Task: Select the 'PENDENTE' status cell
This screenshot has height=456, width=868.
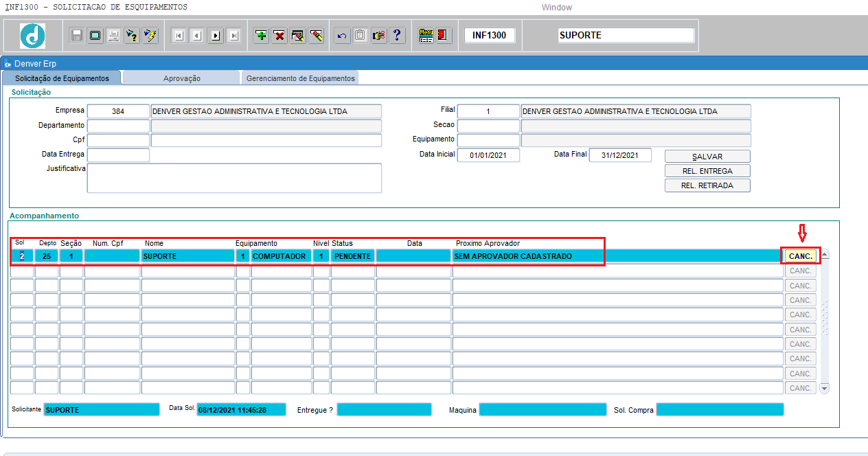Action: click(x=353, y=256)
